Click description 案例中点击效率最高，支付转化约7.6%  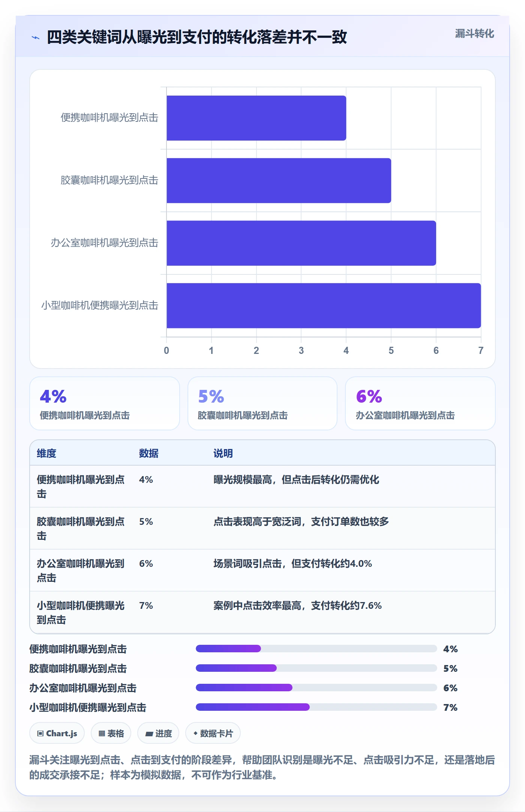pos(297,605)
